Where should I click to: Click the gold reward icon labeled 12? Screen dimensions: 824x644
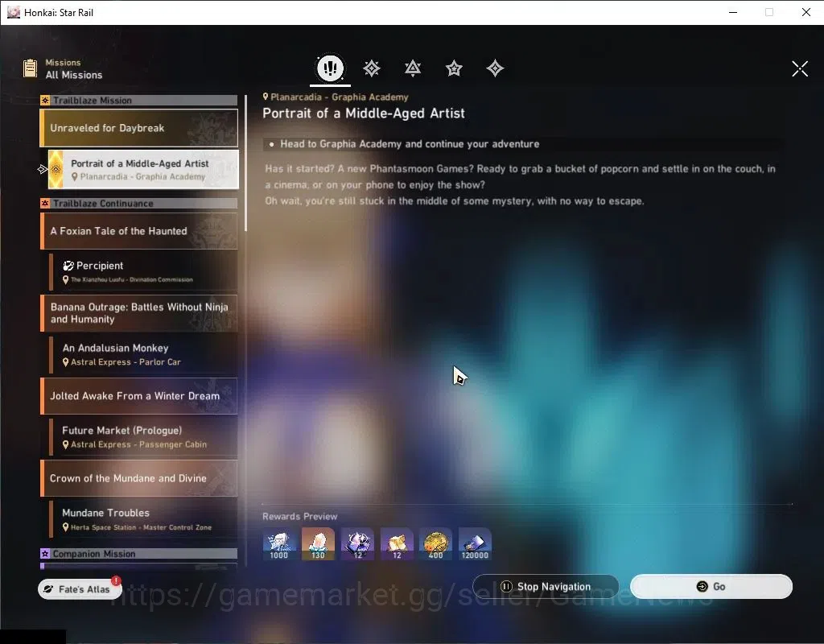397,543
